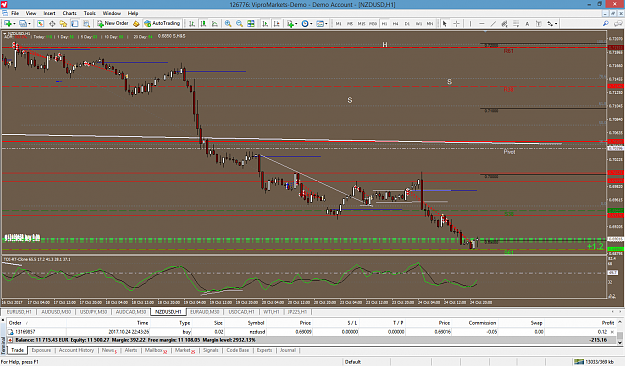Click the order 13169857 row icon

pos(11,332)
